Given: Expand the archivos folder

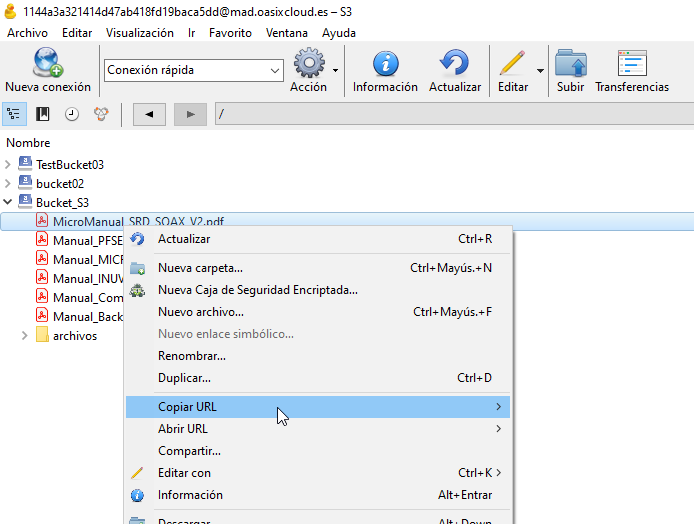Looking at the screenshot, I should [x=25, y=336].
